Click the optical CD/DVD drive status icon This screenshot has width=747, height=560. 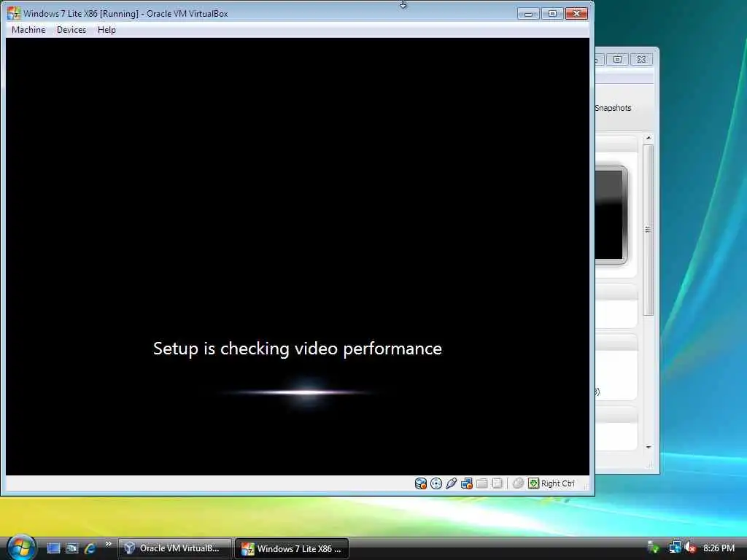pos(436,483)
